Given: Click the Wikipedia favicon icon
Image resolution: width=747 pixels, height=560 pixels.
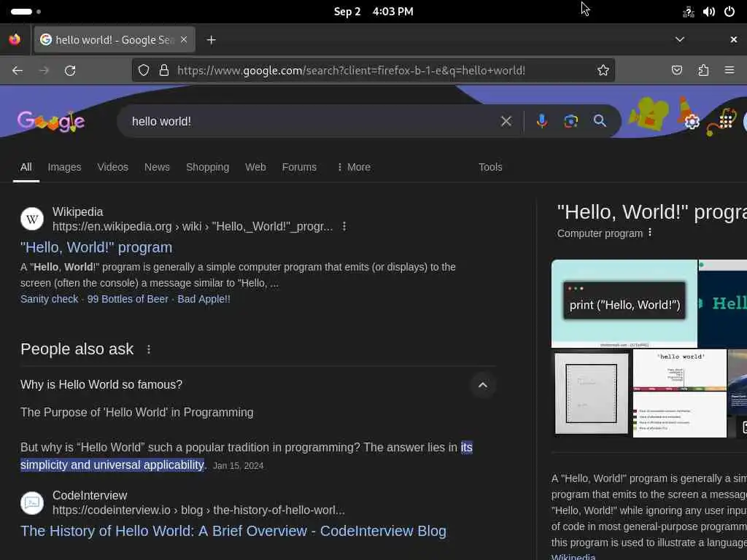Looking at the screenshot, I should click(x=32, y=219).
